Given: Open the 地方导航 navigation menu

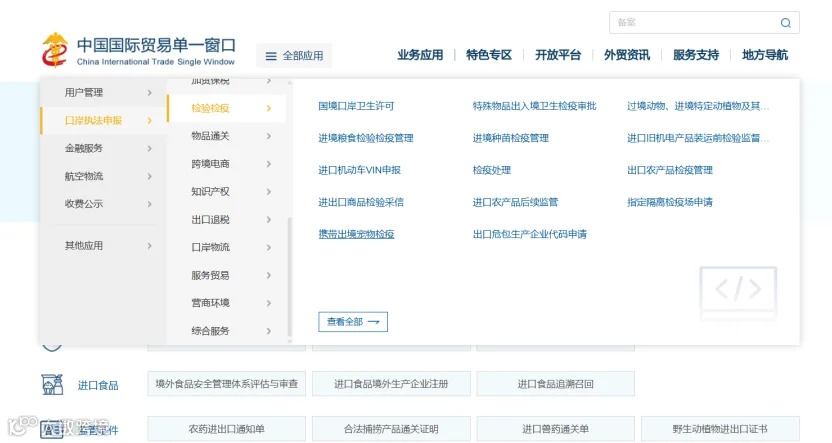Looking at the screenshot, I should [765, 55].
